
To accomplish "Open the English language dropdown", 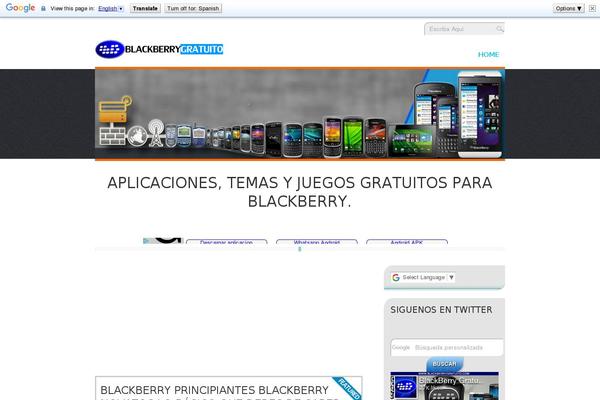I will point(111,8).
